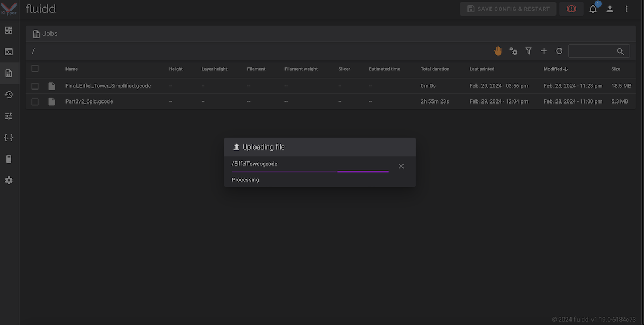The image size is (644, 325).
Task: Click the 18.5 MB size cell
Action: (621, 86)
